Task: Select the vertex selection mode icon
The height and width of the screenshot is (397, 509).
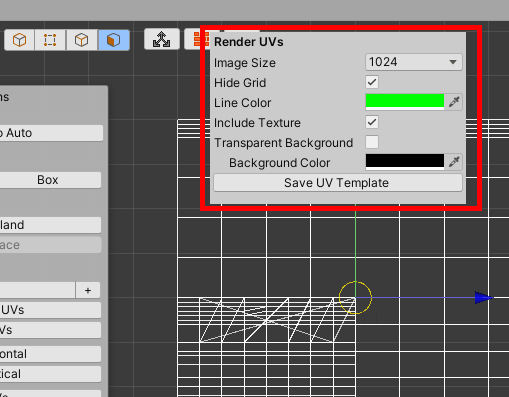Action: coord(50,40)
